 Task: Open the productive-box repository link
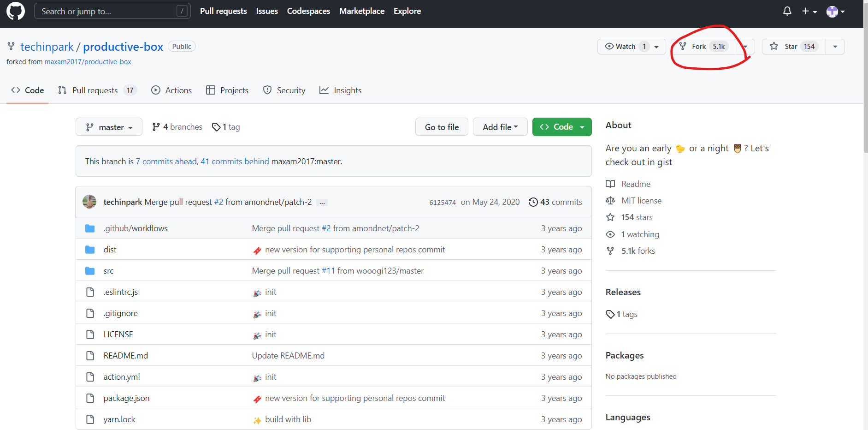pyautogui.click(x=123, y=47)
